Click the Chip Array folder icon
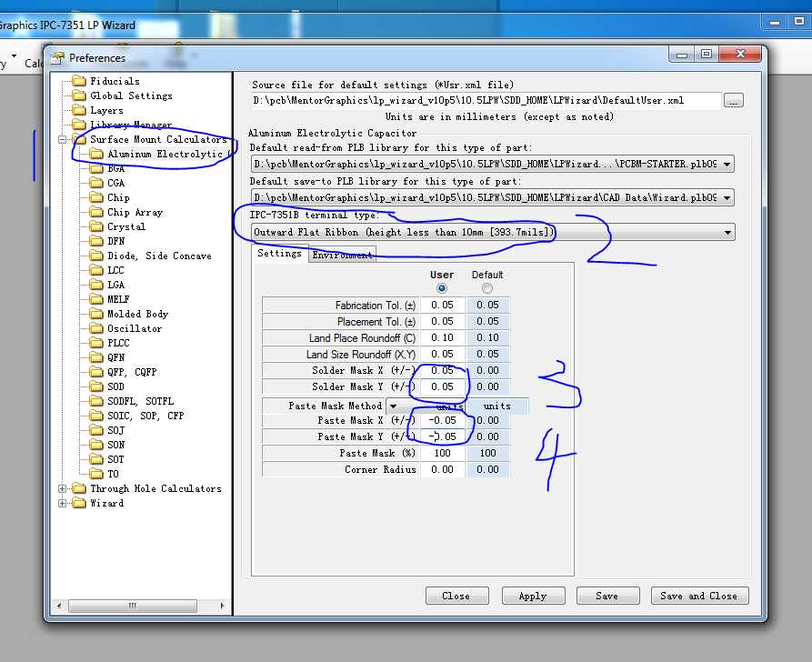 click(96, 212)
